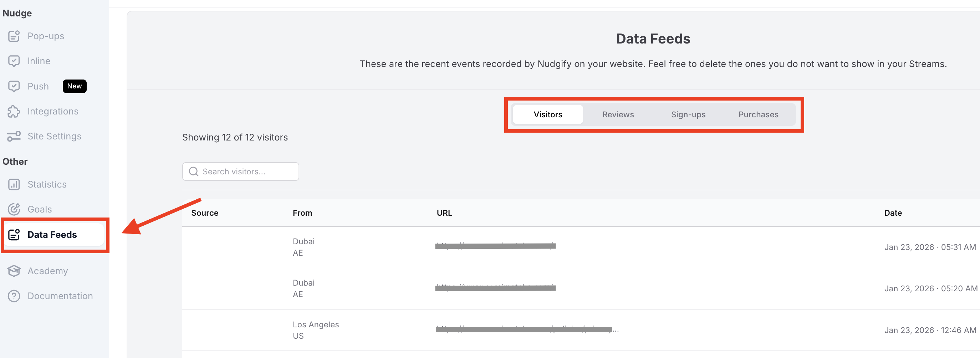Click the Documentation question mark icon

tap(14, 296)
